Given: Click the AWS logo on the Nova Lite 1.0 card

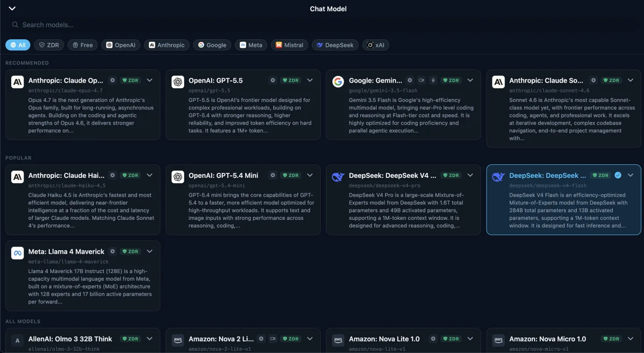Looking at the screenshot, I should (x=338, y=340).
